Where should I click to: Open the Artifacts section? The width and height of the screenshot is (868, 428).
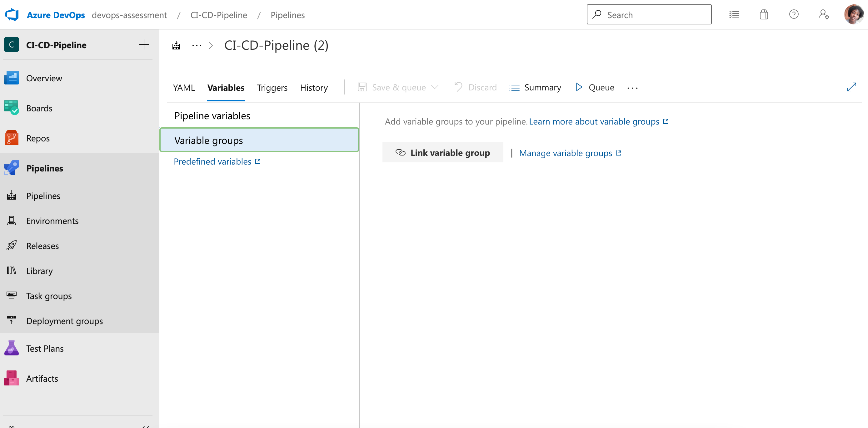[42, 378]
